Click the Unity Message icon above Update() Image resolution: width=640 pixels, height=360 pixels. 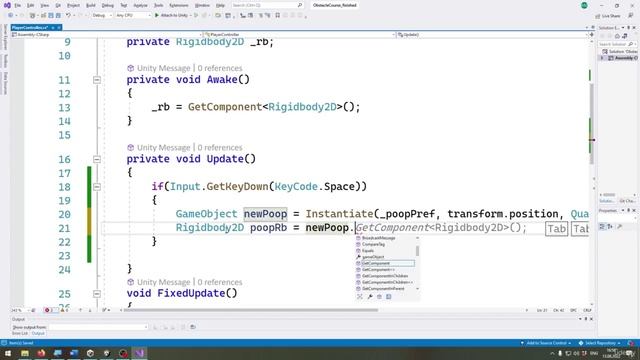[131, 147]
